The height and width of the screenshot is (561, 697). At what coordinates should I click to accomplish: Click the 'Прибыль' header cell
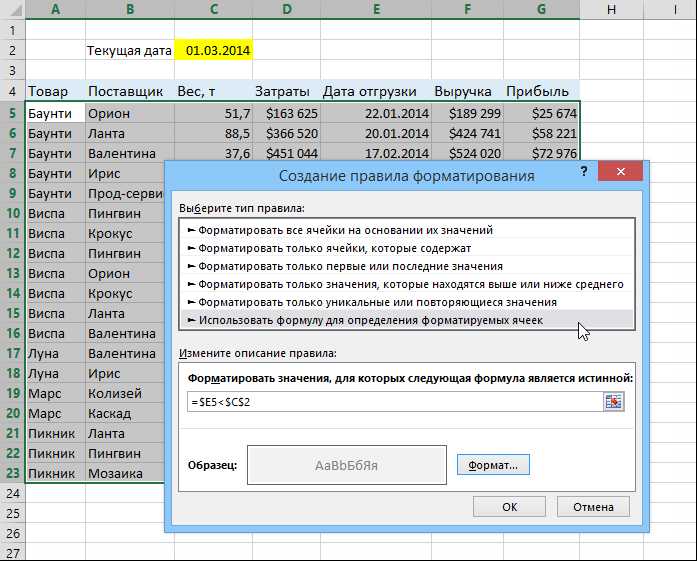[541, 91]
